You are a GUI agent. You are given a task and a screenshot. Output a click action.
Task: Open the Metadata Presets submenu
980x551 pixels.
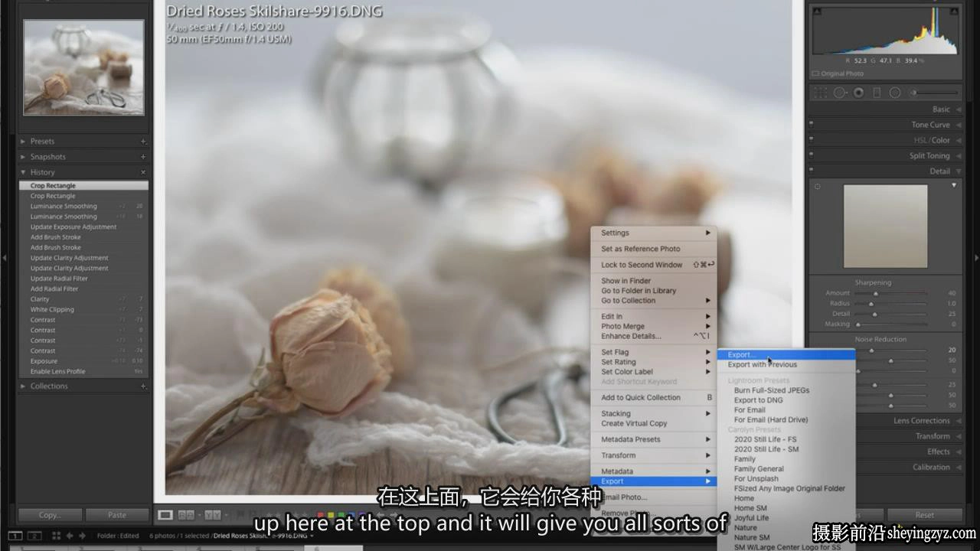pyautogui.click(x=655, y=439)
